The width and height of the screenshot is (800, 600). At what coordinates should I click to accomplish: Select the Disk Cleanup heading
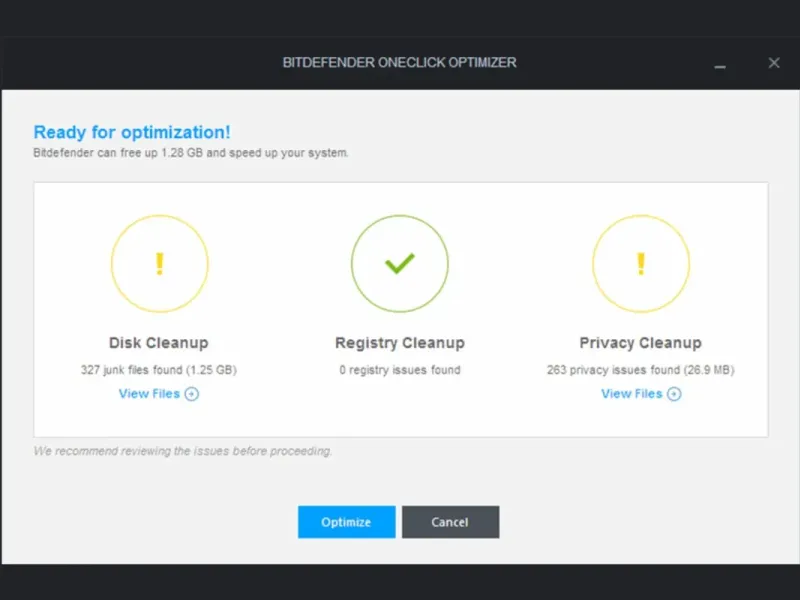click(x=159, y=343)
